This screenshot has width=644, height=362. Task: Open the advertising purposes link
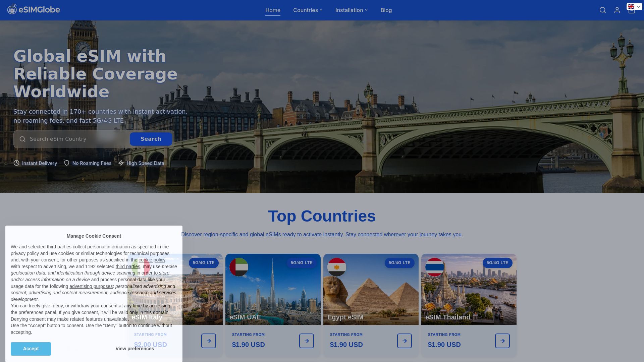pos(91,287)
